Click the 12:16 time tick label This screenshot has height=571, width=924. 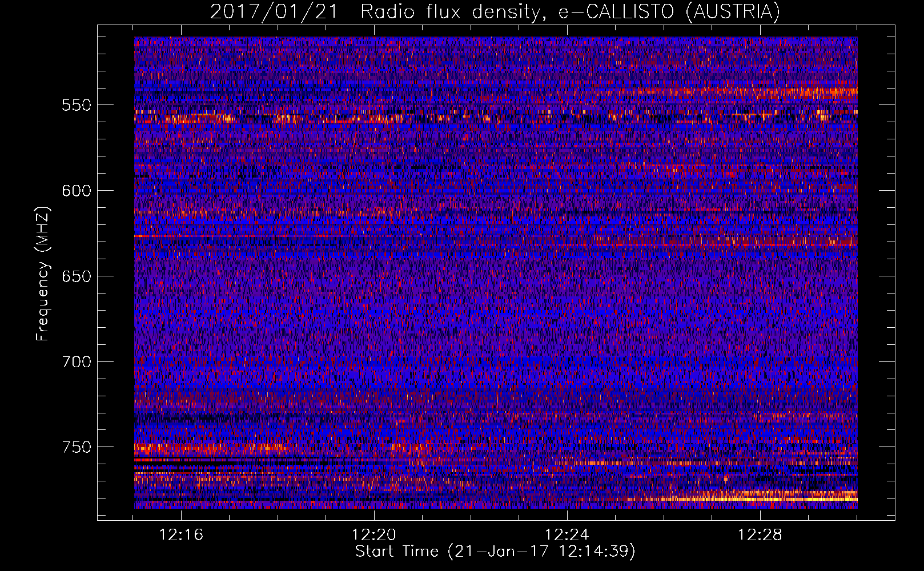tap(181, 535)
